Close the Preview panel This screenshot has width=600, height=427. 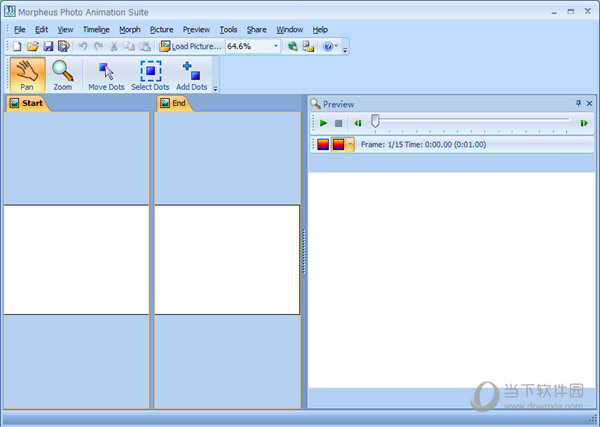pyautogui.click(x=589, y=103)
